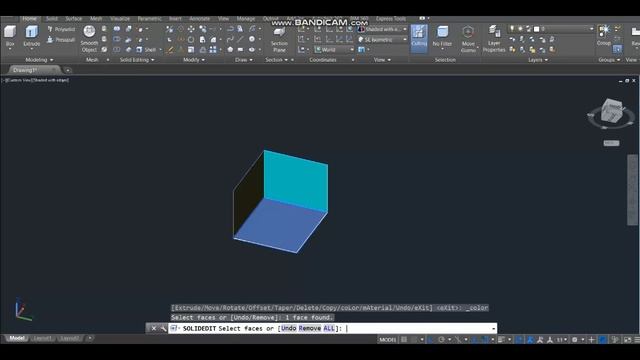Switch to the Home ribbon tab
The image size is (640, 360).
pyautogui.click(x=29, y=19)
